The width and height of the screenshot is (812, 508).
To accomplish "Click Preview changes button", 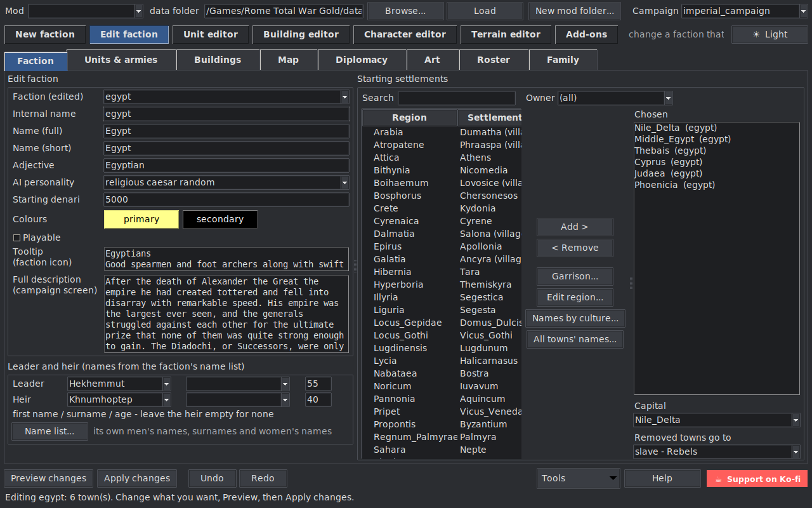I will [48, 478].
